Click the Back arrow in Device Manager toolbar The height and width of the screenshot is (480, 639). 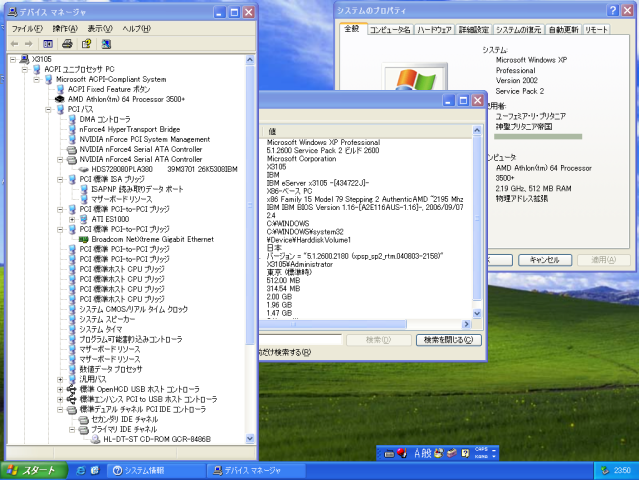[15, 44]
